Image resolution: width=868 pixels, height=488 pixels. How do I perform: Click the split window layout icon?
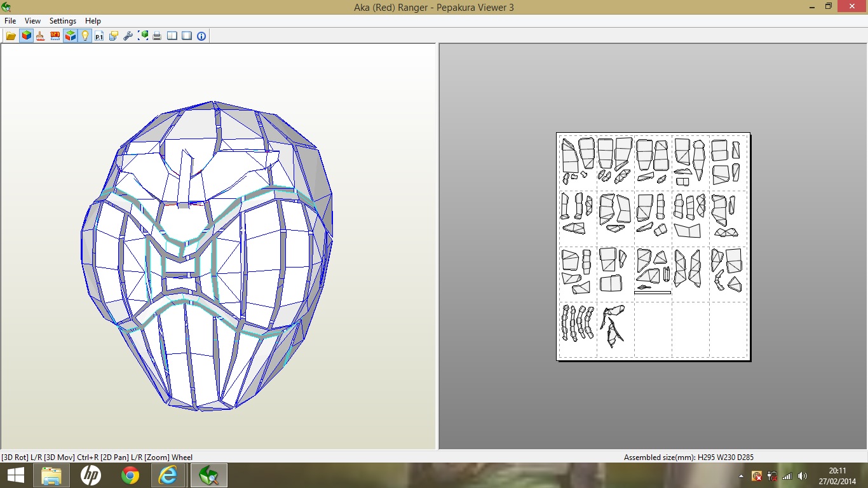[x=172, y=36]
